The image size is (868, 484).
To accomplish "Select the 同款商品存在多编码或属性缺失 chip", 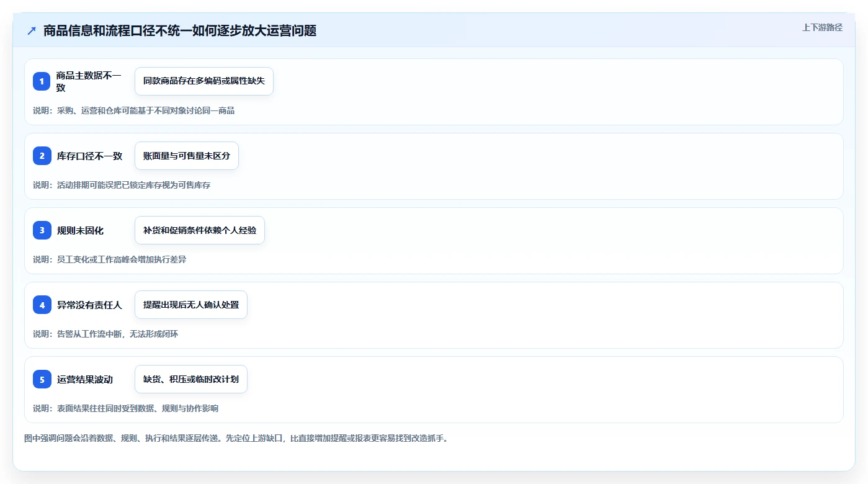I will [x=204, y=81].
